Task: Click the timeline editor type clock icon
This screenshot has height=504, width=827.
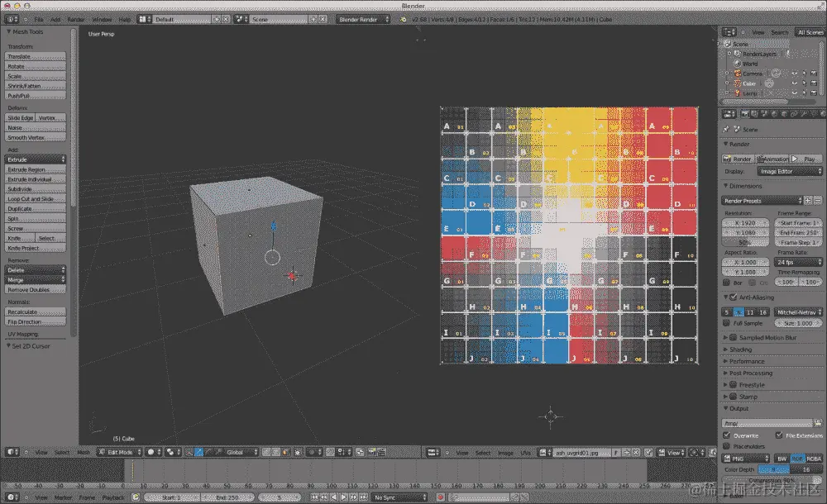Action: 12,497
